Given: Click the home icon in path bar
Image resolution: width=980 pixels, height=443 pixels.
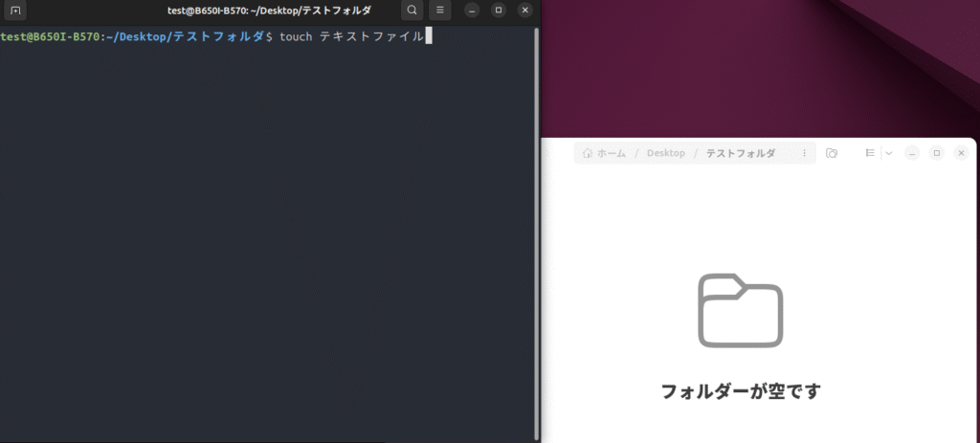Looking at the screenshot, I should tap(588, 153).
